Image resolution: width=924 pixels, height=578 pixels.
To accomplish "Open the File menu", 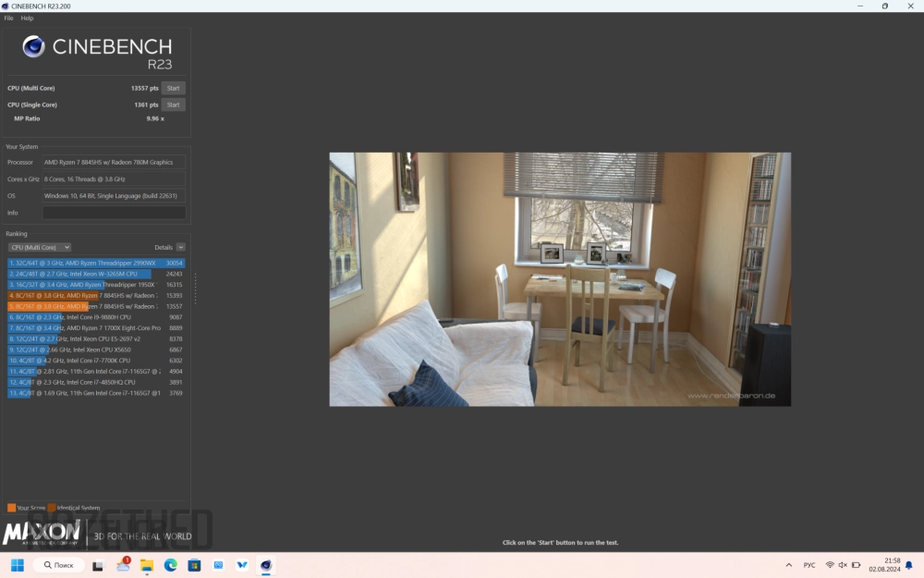I will pos(8,18).
